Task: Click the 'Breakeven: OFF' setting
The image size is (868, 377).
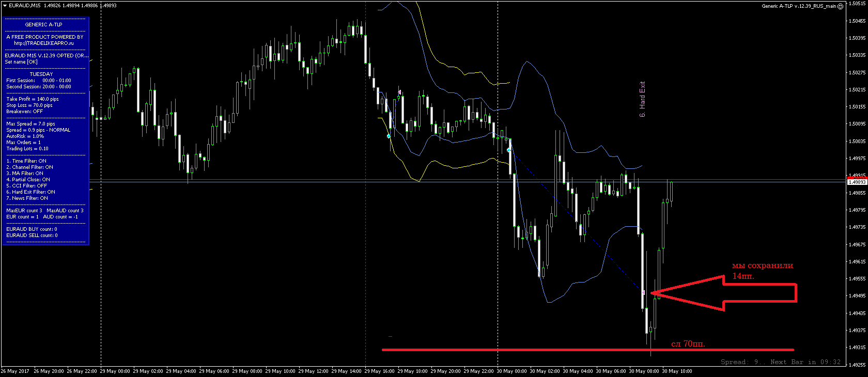Action: (25, 112)
